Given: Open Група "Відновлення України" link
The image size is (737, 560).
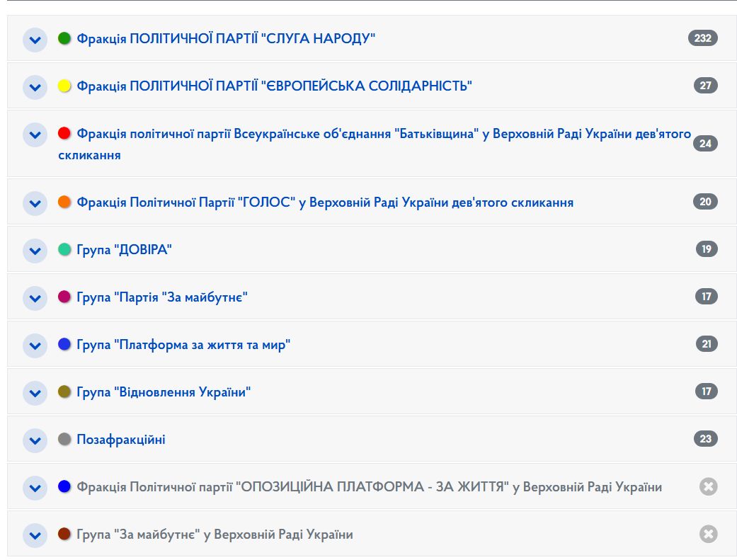Looking at the screenshot, I should point(164,392).
